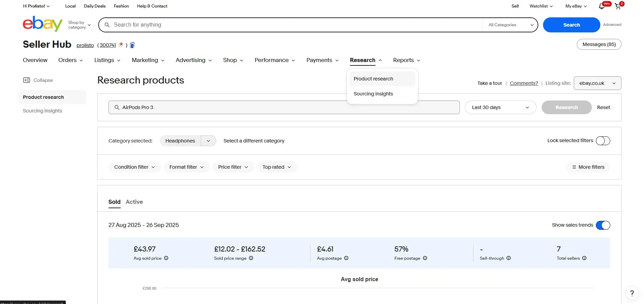The image size is (644, 304).
Task: Open the Avg postage info icon
Action: [x=346, y=258]
